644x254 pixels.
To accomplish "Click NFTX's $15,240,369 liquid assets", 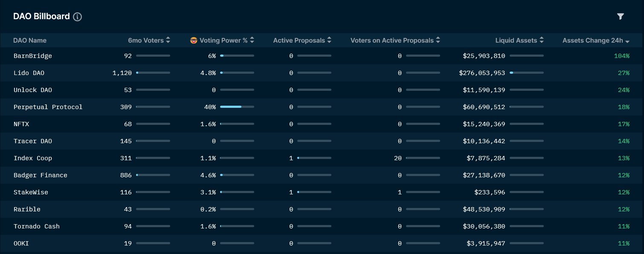I will pyautogui.click(x=484, y=124).
